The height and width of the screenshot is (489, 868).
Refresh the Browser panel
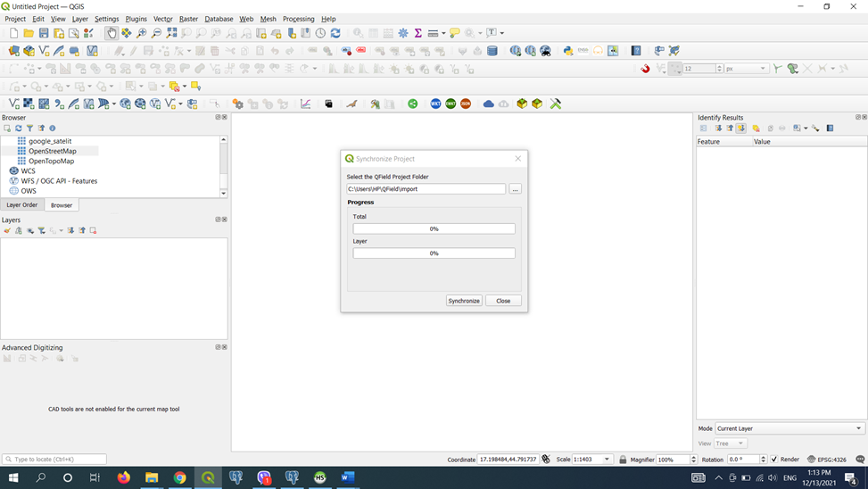(x=18, y=128)
